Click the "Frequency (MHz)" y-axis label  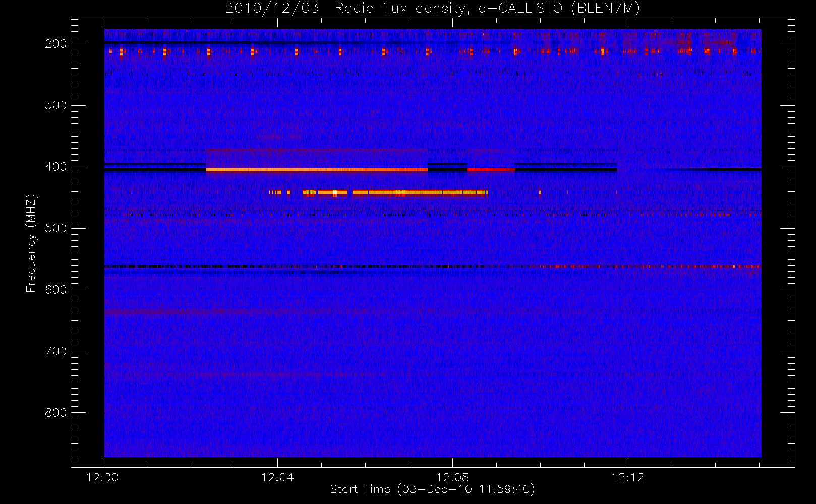(x=31, y=243)
